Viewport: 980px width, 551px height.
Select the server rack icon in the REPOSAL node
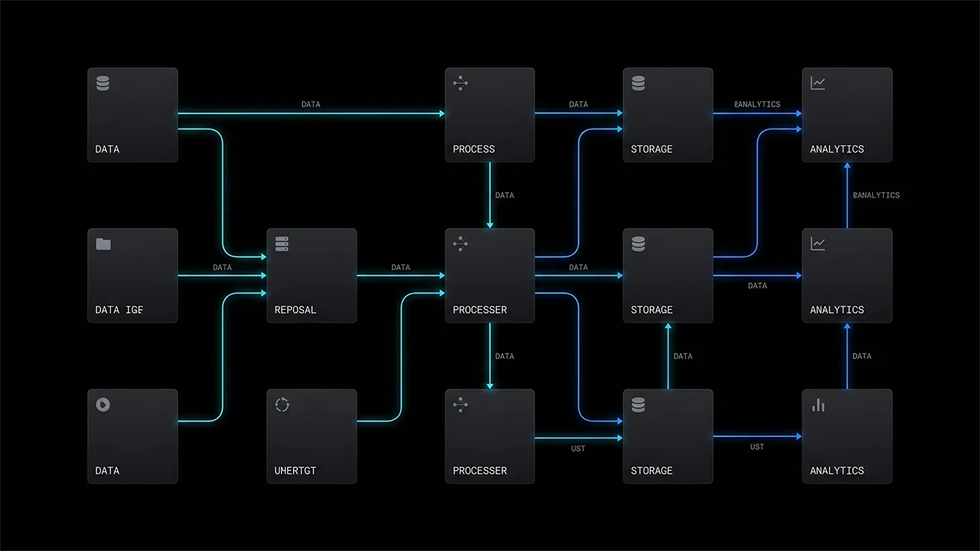click(282, 244)
